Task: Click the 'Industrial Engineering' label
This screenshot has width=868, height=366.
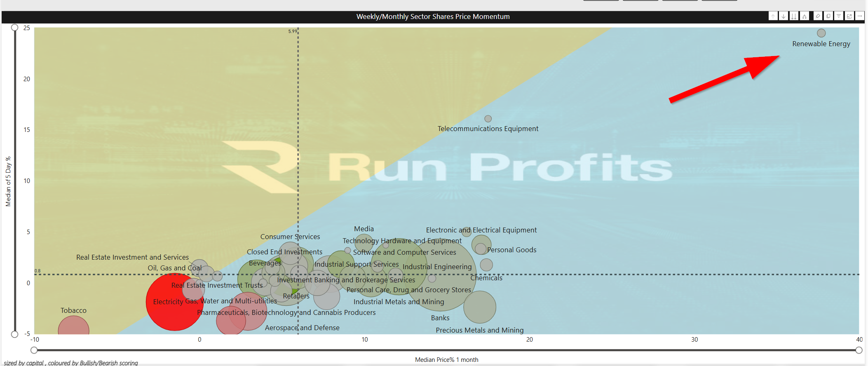Action: pyautogui.click(x=437, y=267)
